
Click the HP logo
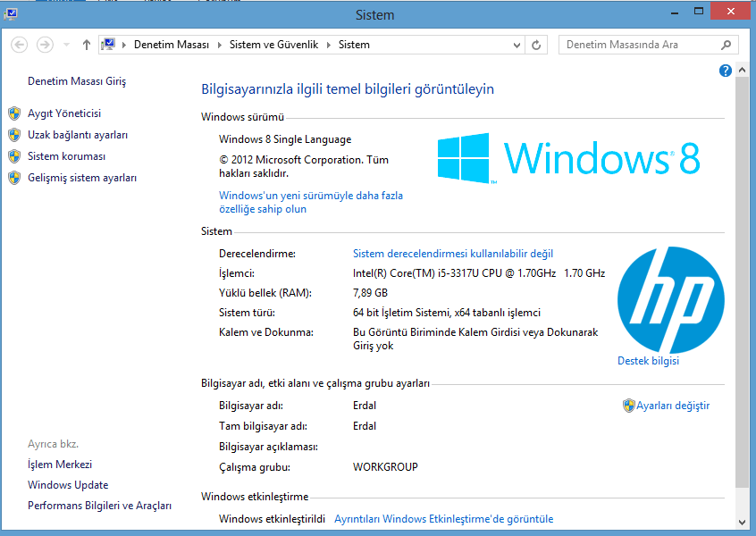[x=671, y=300]
